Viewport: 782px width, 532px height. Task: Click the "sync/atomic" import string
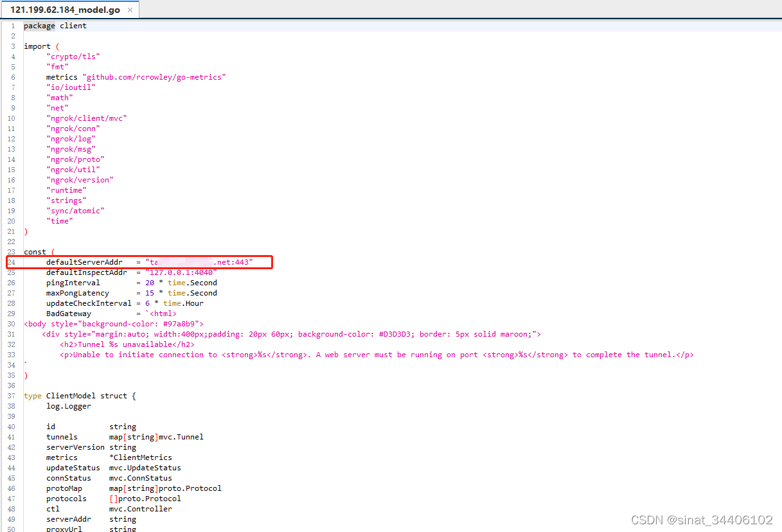(x=75, y=211)
